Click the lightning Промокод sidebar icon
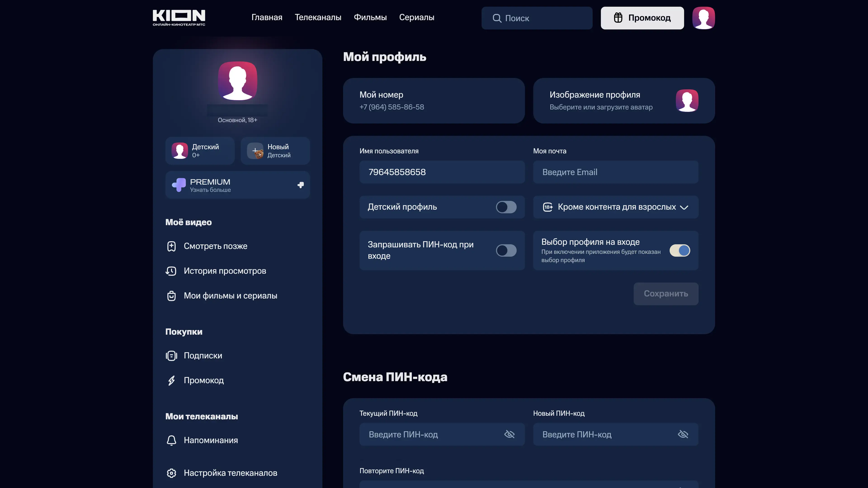Image resolution: width=868 pixels, height=488 pixels. click(x=171, y=380)
